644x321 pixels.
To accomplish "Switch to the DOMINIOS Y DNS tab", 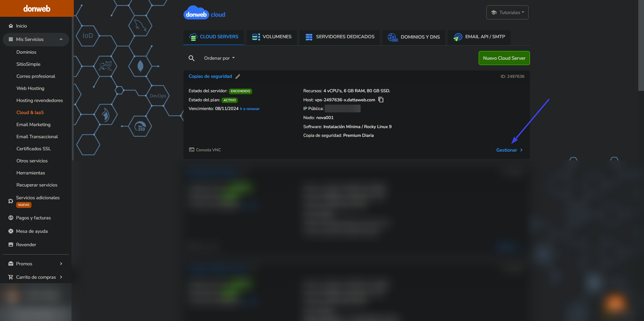I will tap(414, 37).
